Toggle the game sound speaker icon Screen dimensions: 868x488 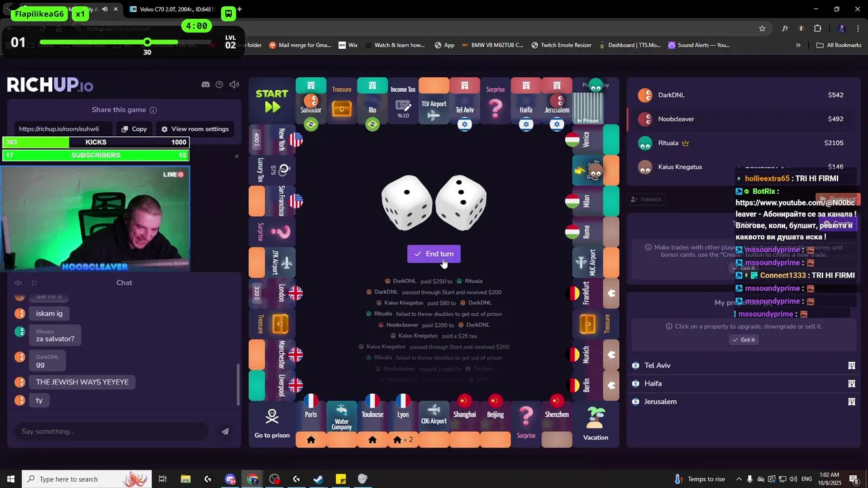click(234, 85)
